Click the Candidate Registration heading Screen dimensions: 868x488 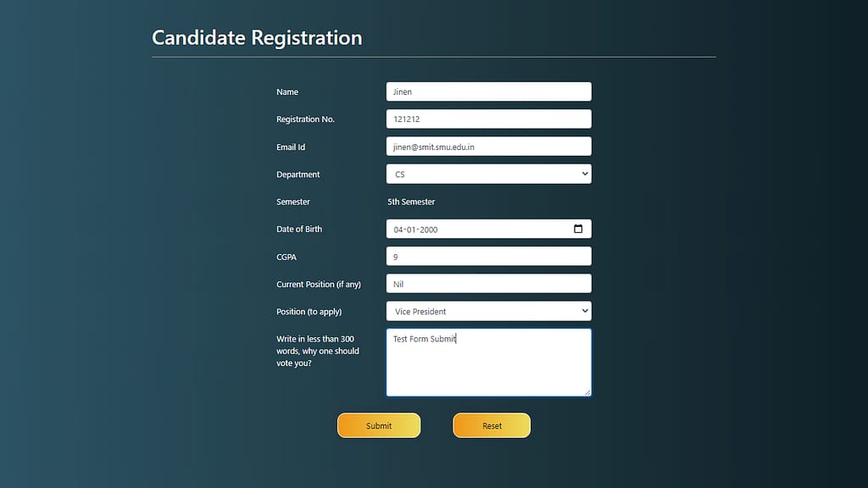[257, 38]
